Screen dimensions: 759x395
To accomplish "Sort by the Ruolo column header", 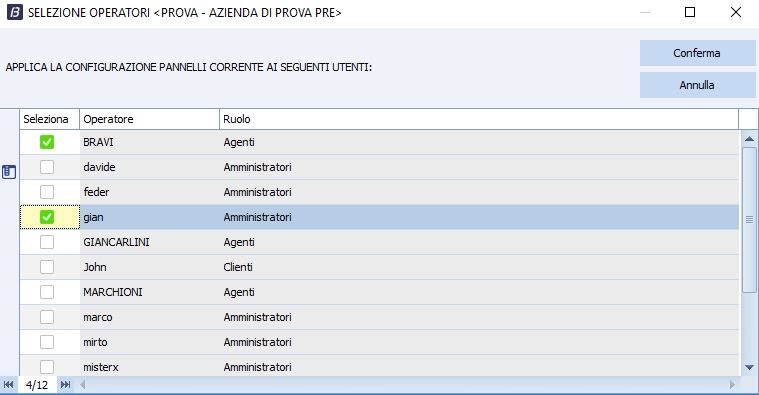I will (x=479, y=119).
